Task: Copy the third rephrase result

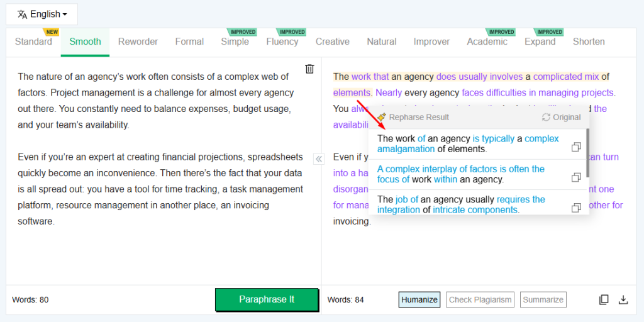Action: coord(575,208)
